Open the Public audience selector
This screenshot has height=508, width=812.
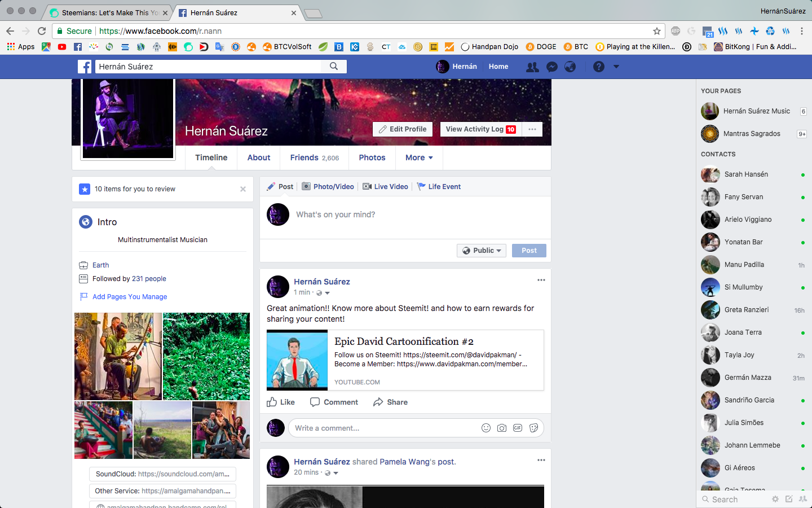point(482,251)
